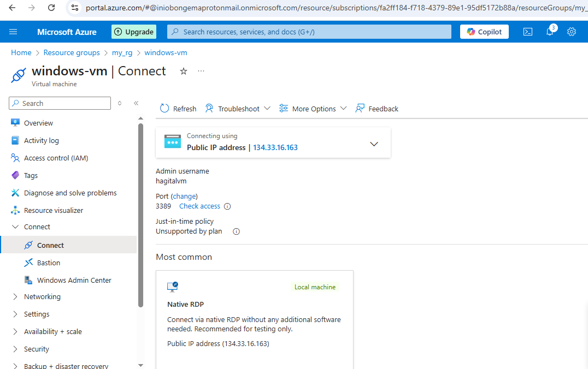Click the Microsoft Azure logo text
This screenshot has width=588, height=369.
coord(67,32)
